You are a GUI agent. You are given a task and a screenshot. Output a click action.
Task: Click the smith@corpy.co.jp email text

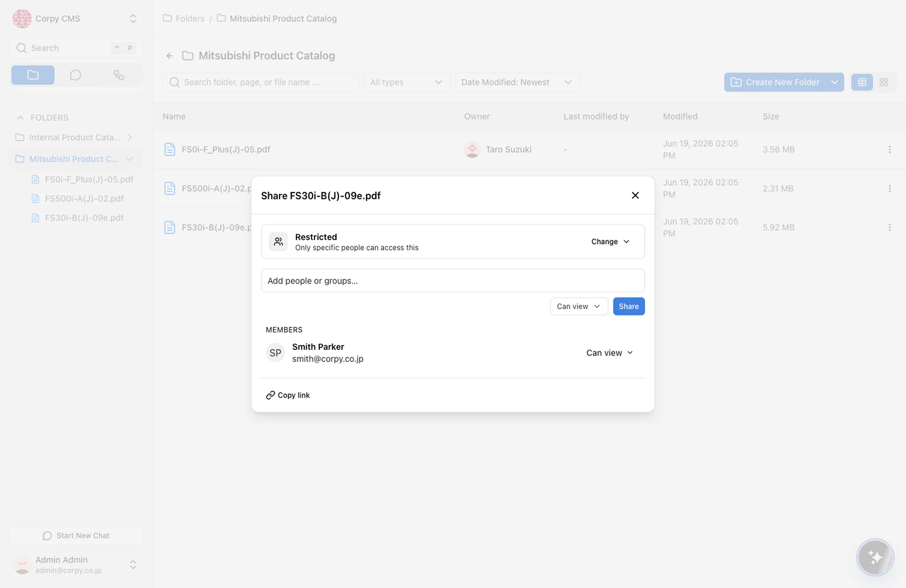tap(328, 359)
